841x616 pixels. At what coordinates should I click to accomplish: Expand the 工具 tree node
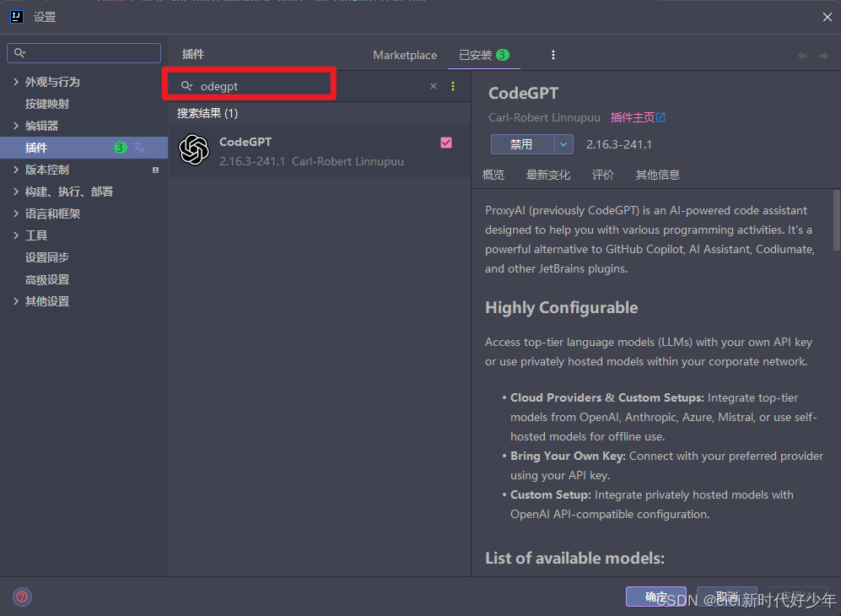[x=15, y=235]
